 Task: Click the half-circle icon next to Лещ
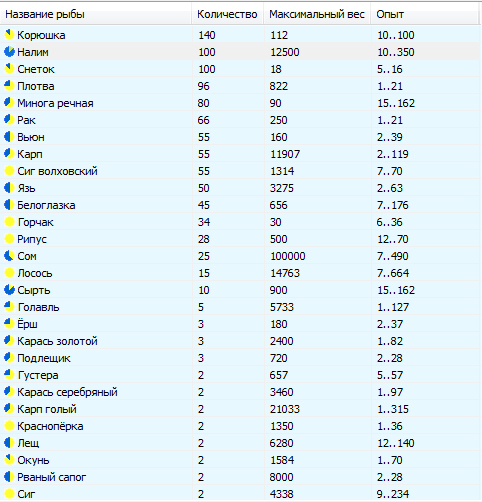point(9,443)
